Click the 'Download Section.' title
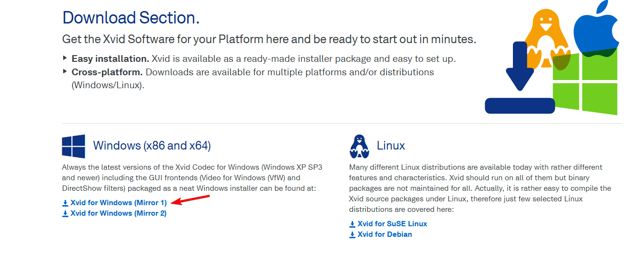Viewport: 644px width, 255px height. [131, 18]
